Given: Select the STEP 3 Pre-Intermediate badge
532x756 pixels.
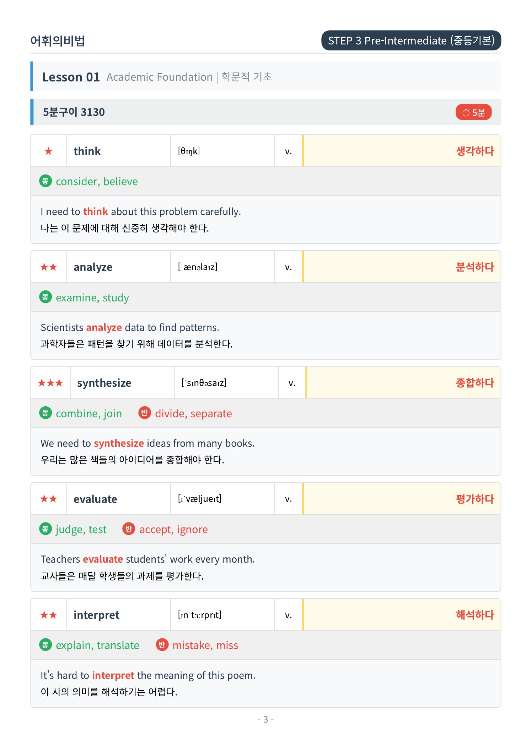Looking at the screenshot, I should [x=411, y=41].
